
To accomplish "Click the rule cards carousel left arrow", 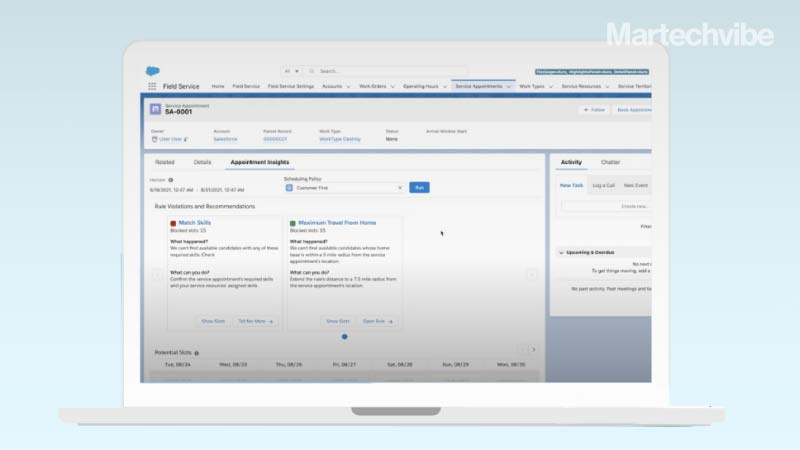I will click(x=157, y=274).
